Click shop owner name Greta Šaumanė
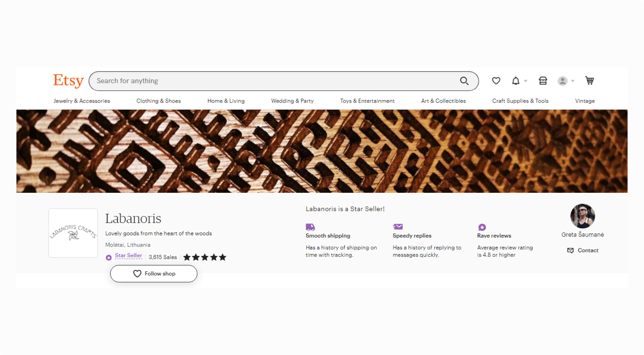This screenshot has width=644, height=355. click(582, 235)
